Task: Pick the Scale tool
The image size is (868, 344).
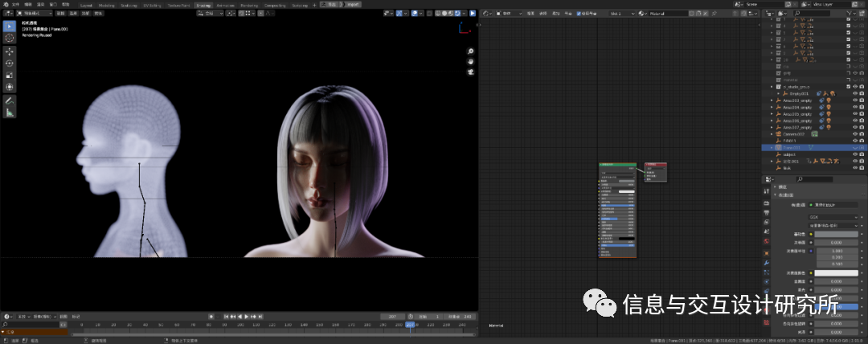Action: (x=10, y=75)
